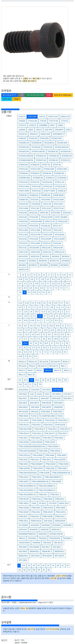Click the 스크류 summary tag
Image resolution: width=75 pixels, height=644 pixels.
[x=21, y=95]
